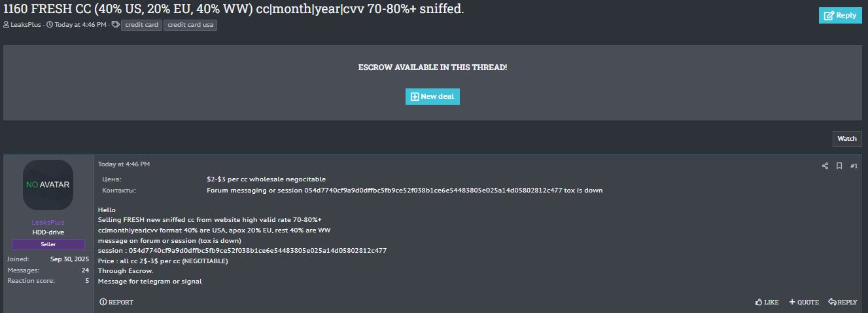Bookmark the post with the bookmark icon
This screenshot has height=313, width=868.
(x=839, y=166)
